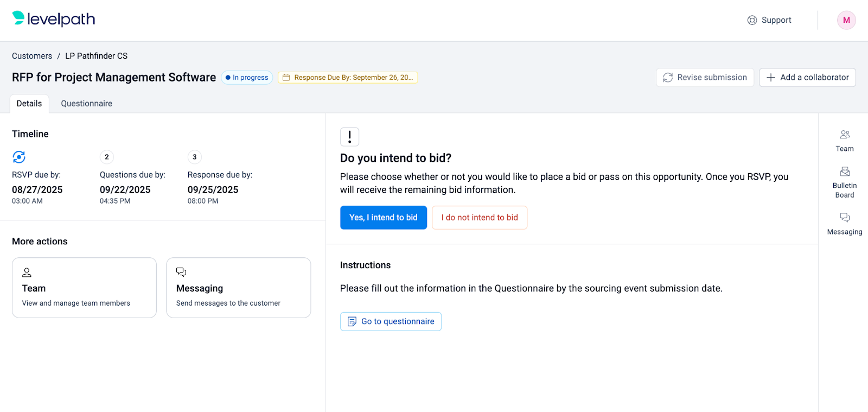Image resolution: width=868 pixels, height=412 pixels.
Task: Select the Details tab
Action: pos(29,104)
